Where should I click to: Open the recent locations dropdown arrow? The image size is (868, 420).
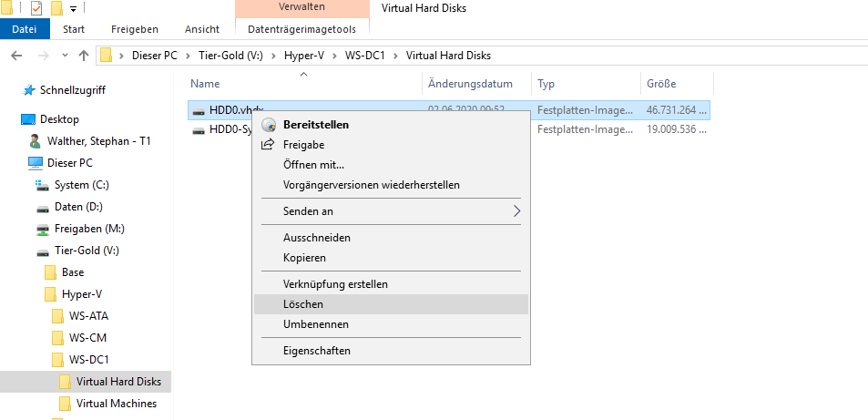coord(65,56)
